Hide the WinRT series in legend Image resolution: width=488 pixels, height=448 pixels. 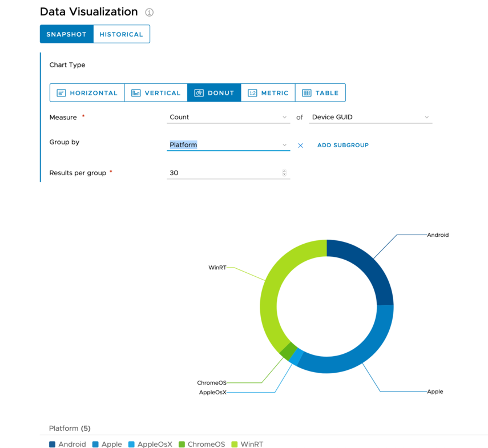(247, 444)
